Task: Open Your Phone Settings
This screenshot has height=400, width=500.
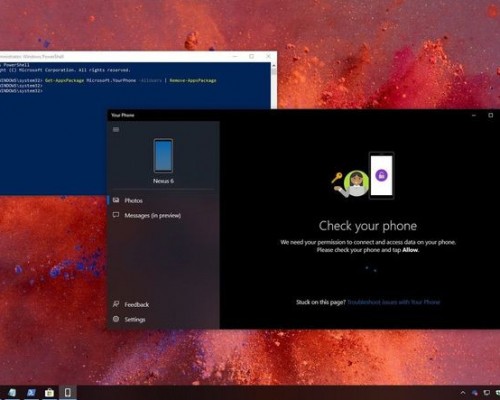Action: coord(163,319)
